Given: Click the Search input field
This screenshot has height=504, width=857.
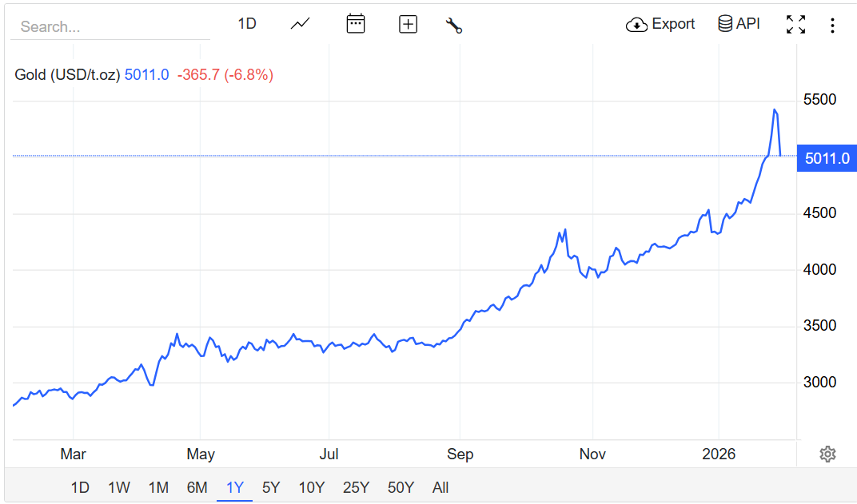Looking at the screenshot, I should point(110,26).
